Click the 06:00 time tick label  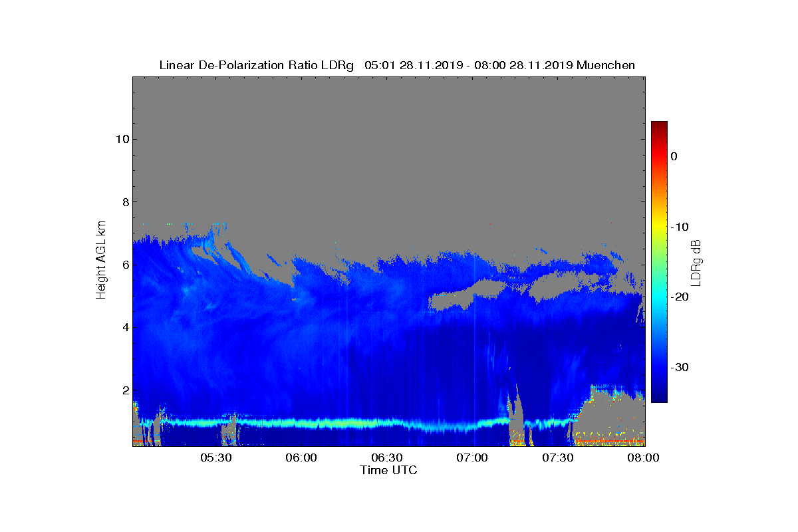pos(301,458)
